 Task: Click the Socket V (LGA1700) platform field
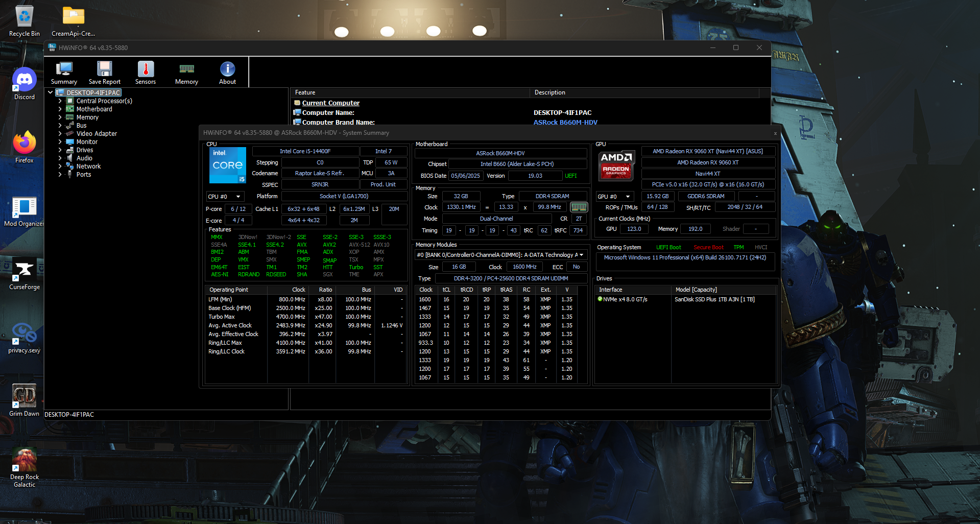344,196
